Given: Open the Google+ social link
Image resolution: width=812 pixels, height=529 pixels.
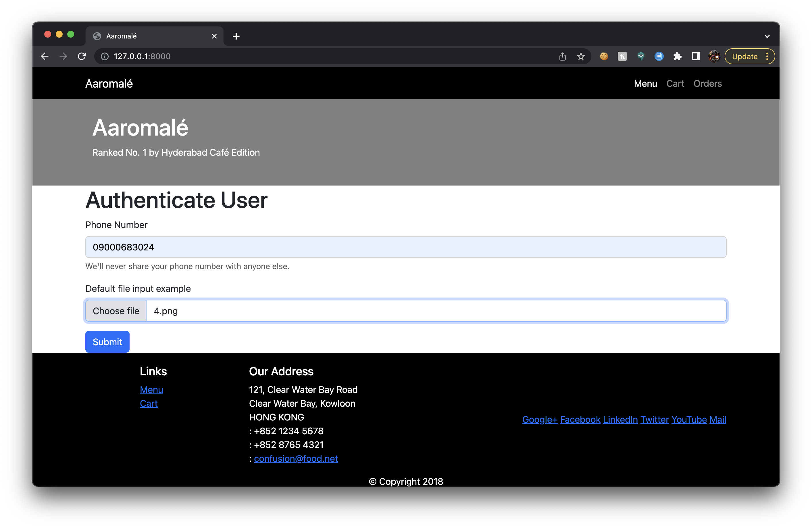Looking at the screenshot, I should tap(540, 420).
